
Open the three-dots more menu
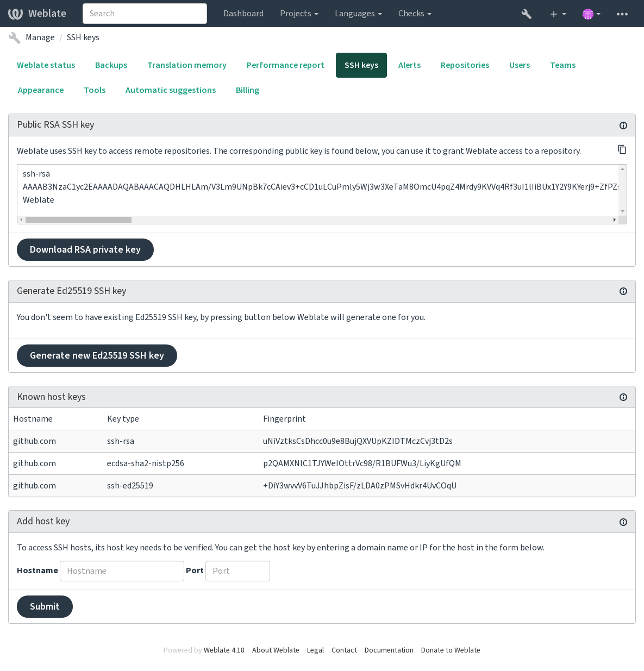point(622,14)
